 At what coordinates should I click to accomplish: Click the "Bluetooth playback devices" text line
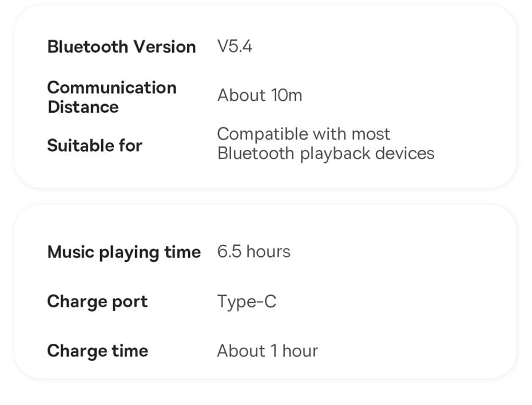click(325, 153)
